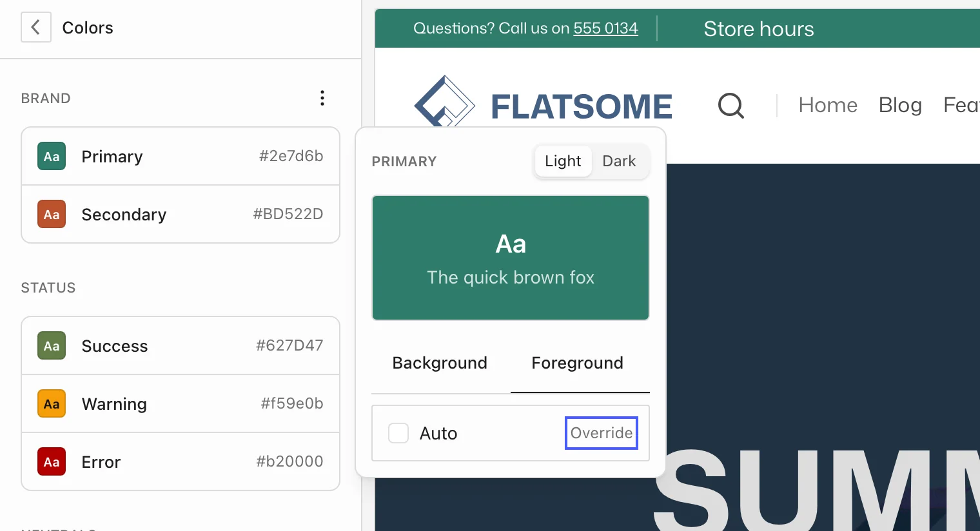980x531 pixels.
Task: Select the Secondary brand color row
Action: coord(181,215)
